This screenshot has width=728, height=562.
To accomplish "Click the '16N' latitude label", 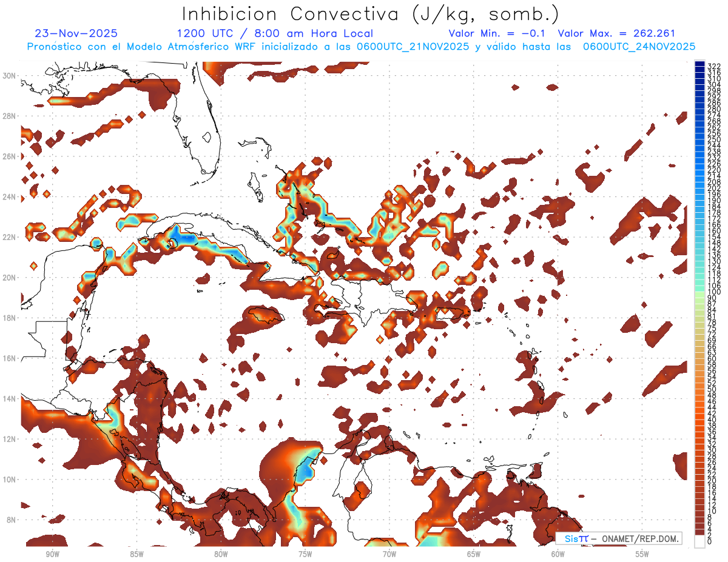I will 9,358.
